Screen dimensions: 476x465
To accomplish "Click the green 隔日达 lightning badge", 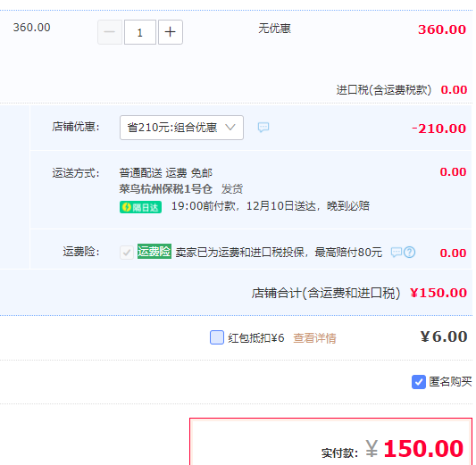I will pyautogui.click(x=140, y=207).
